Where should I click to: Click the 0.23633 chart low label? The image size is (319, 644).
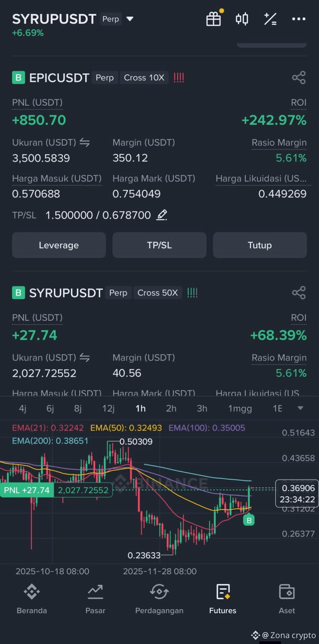[x=144, y=555]
